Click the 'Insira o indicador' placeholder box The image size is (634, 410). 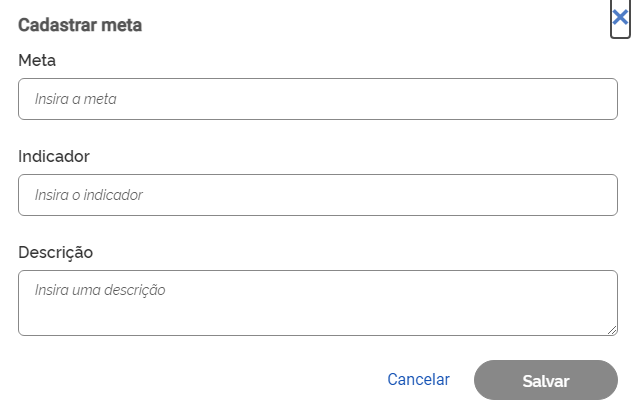318,195
